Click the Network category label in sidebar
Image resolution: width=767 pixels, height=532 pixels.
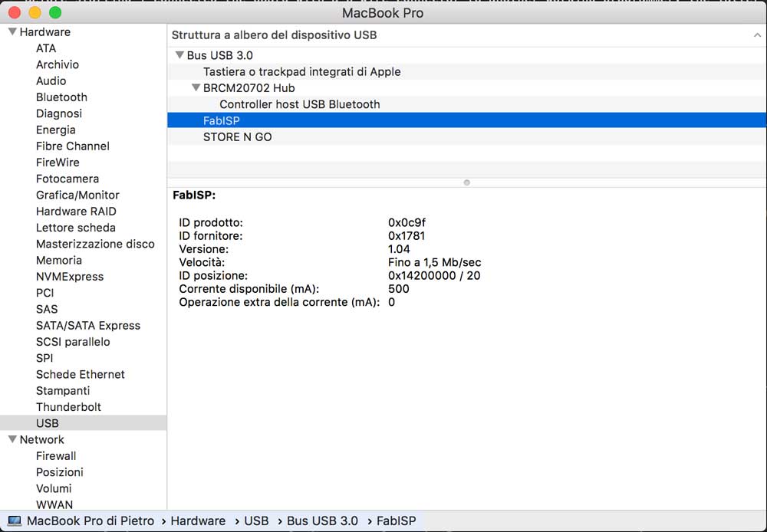point(41,439)
